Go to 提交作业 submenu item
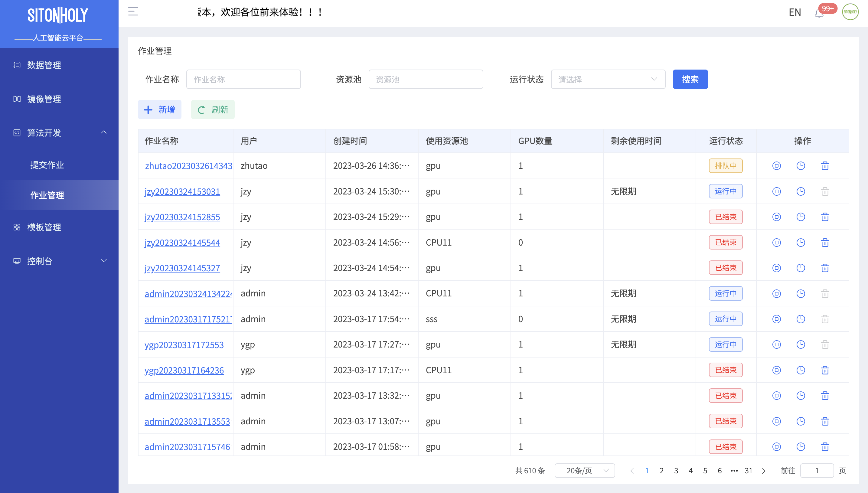 tap(59, 165)
